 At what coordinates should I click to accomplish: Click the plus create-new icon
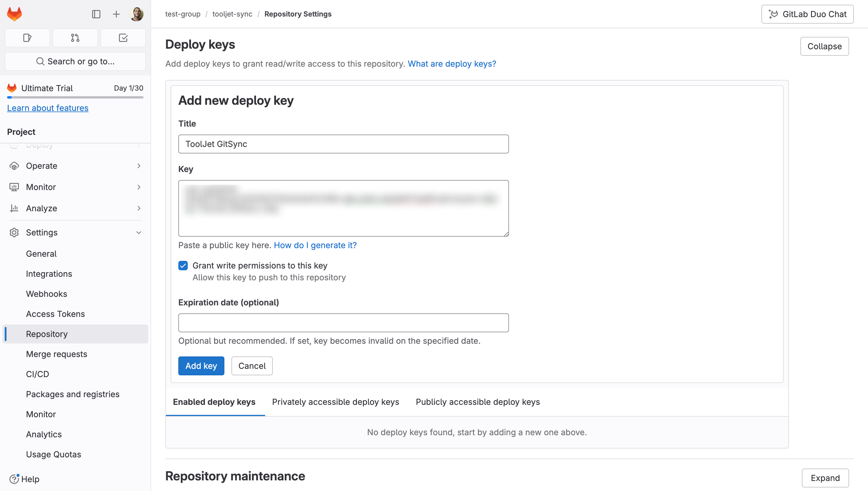coord(116,14)
